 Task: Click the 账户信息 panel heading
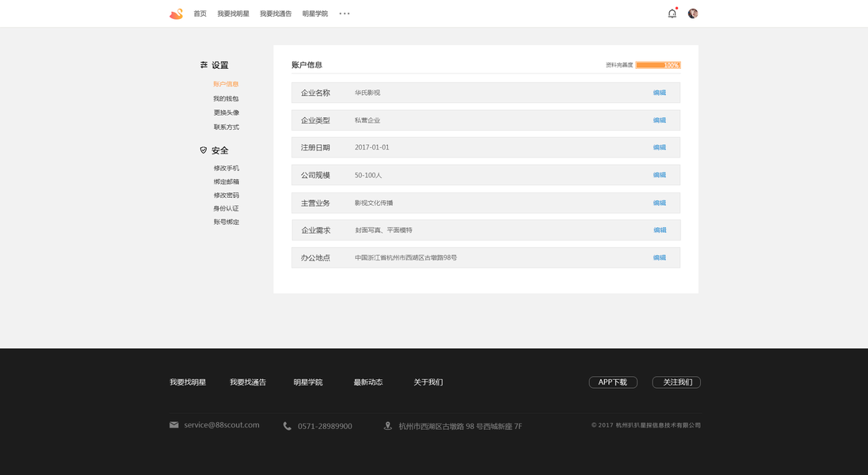click(x=306, y=65)
